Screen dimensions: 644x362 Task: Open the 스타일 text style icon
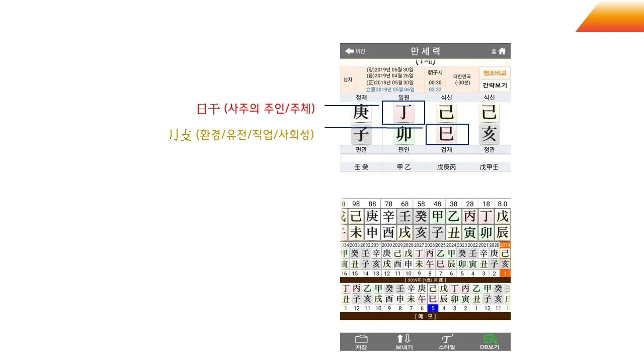pos(446,341)
